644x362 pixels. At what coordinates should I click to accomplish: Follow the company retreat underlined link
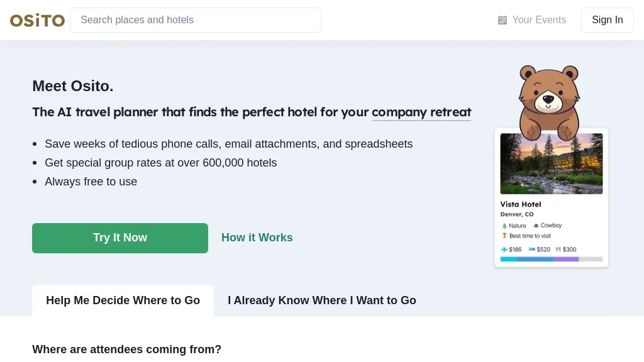pyautogui.click(x=421, y=112)
